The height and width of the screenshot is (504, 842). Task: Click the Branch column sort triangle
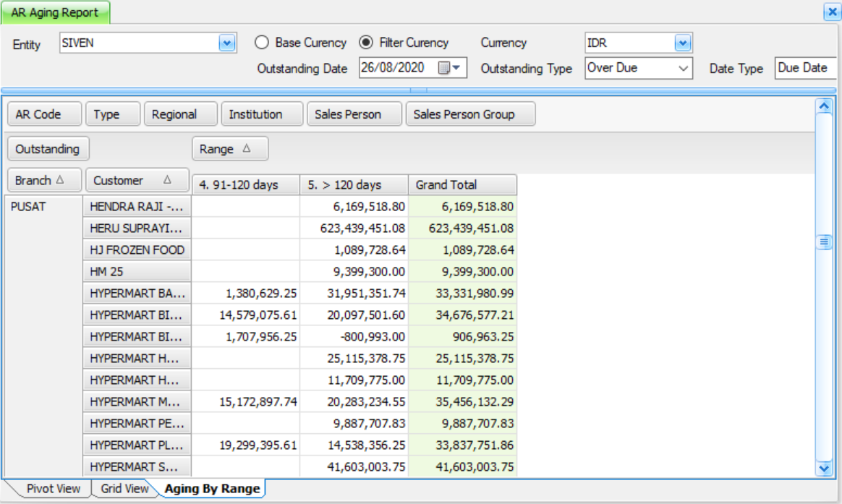60,180
